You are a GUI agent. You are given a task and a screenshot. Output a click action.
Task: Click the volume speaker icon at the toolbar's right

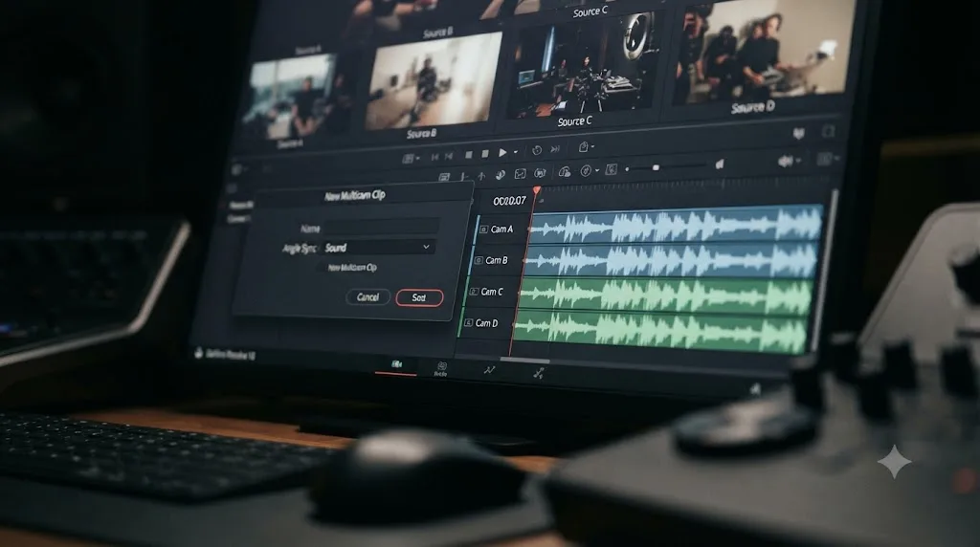pyautogui.click(x=785, y=161)
